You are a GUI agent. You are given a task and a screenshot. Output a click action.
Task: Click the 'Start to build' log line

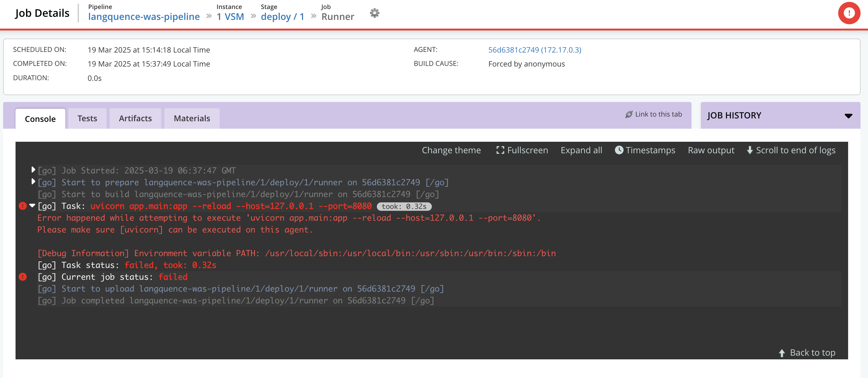(x=238, y=194)
